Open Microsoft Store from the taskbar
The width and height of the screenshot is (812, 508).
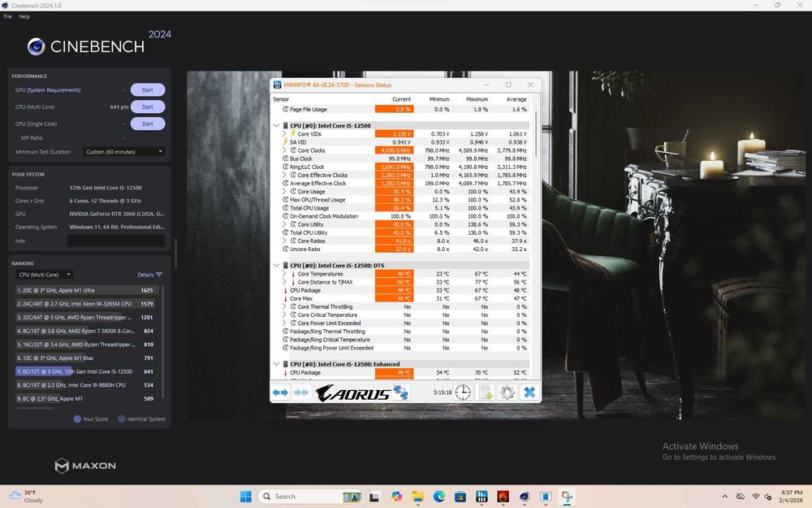coord(460,497)
